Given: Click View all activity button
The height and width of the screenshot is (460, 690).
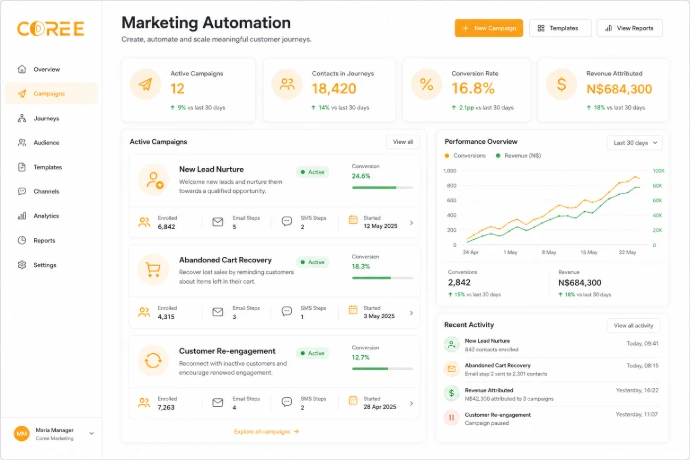Looking at the screenshot, I should click(x=633, y=326).
